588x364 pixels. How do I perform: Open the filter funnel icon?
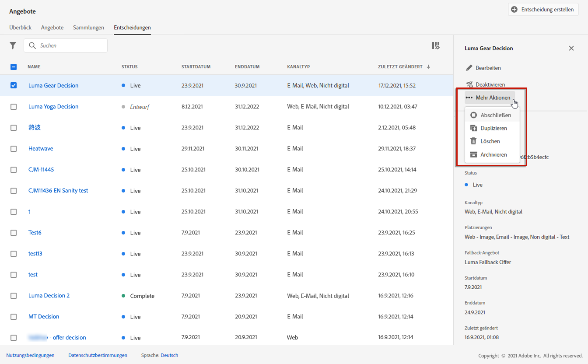(13, 45)
